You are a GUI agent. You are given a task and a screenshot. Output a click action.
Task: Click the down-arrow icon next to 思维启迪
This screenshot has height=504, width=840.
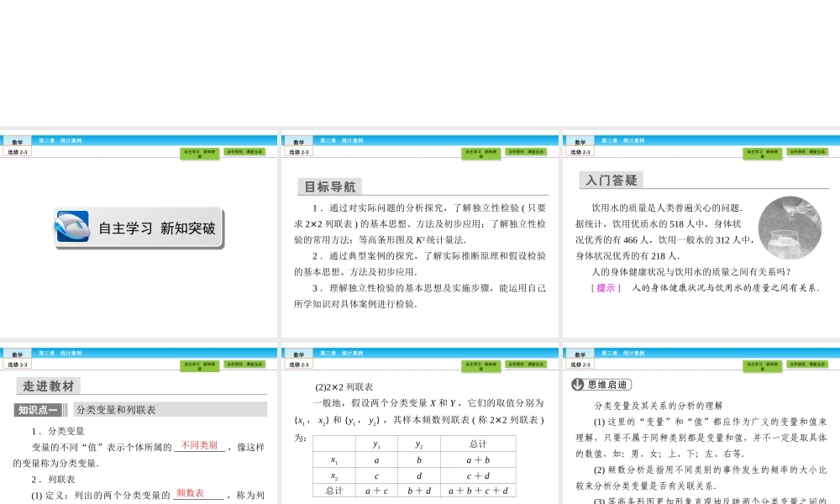pyautogui.click(x=578, y=385)
